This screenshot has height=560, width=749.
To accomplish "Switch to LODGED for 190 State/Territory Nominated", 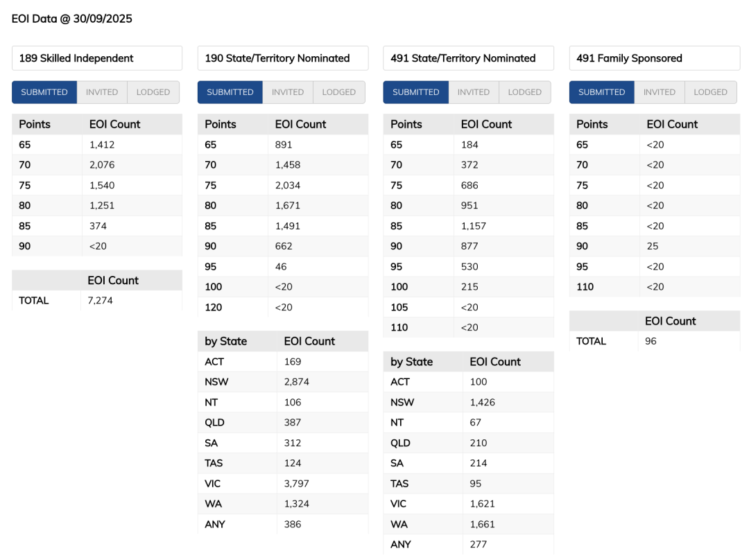I will 339,92.
